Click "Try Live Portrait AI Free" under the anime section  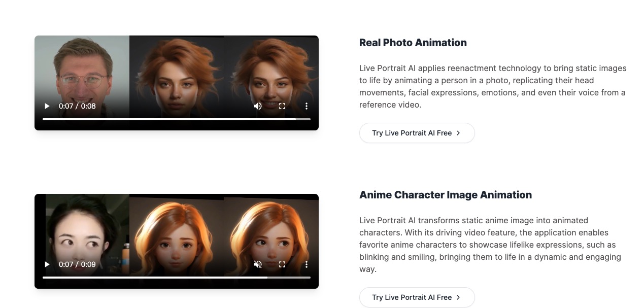tap(417, 297)
